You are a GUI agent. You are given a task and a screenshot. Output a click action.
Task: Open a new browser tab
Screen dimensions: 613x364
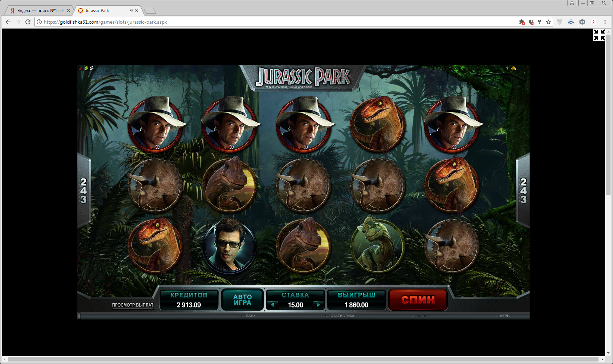pos(150,11)
